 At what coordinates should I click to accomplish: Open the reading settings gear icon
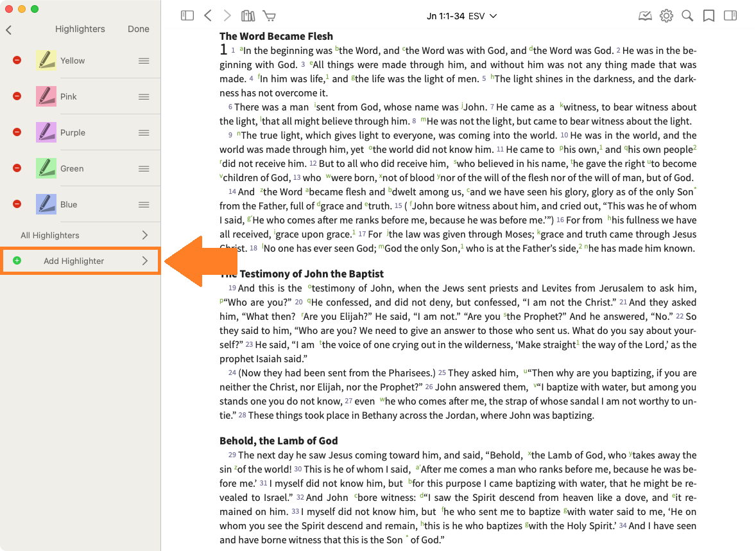click(666, 16)
